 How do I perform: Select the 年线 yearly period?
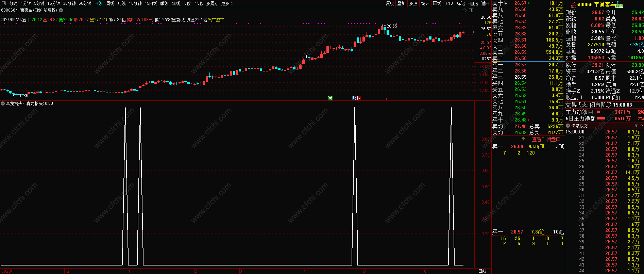[x=176, y=3]
